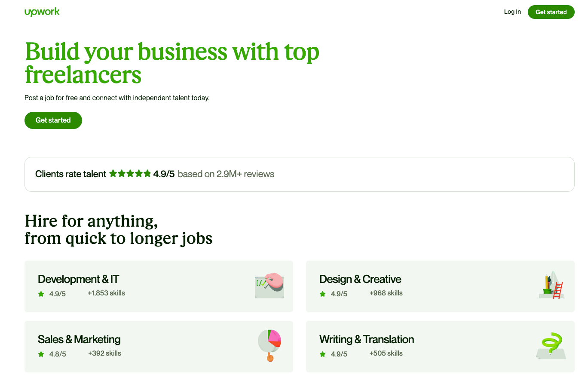Click the Get started button below the hero text
The height and width of the screenshot is (378, 588).
click(53, 120)
